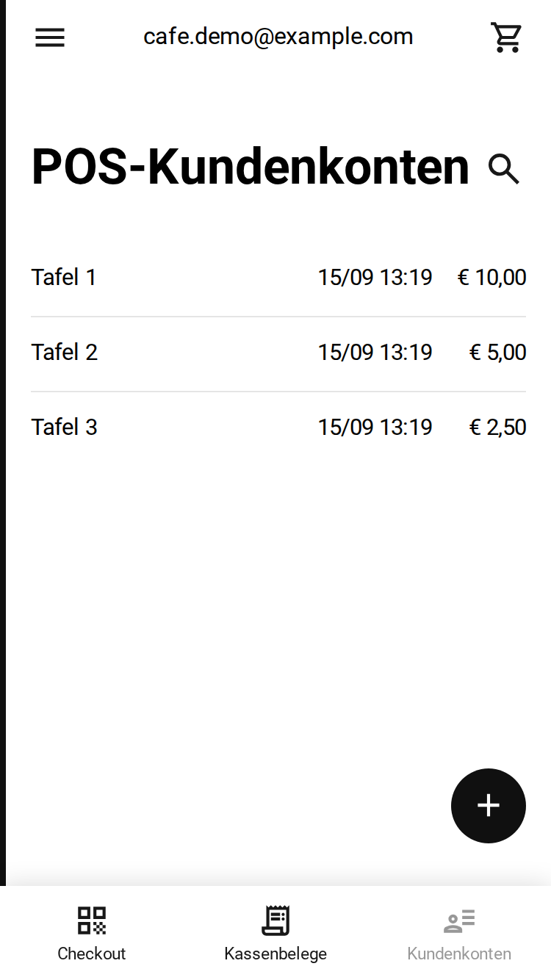Tap the plus add-account button
The width and height of the screenshot is (551, 980).
pyautogui.click(x=489, y=805)
